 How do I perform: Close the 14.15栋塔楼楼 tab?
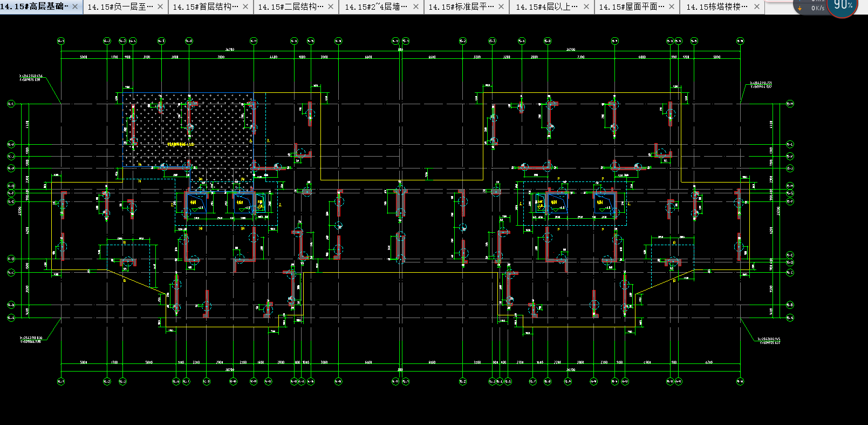tap(757, 7)
